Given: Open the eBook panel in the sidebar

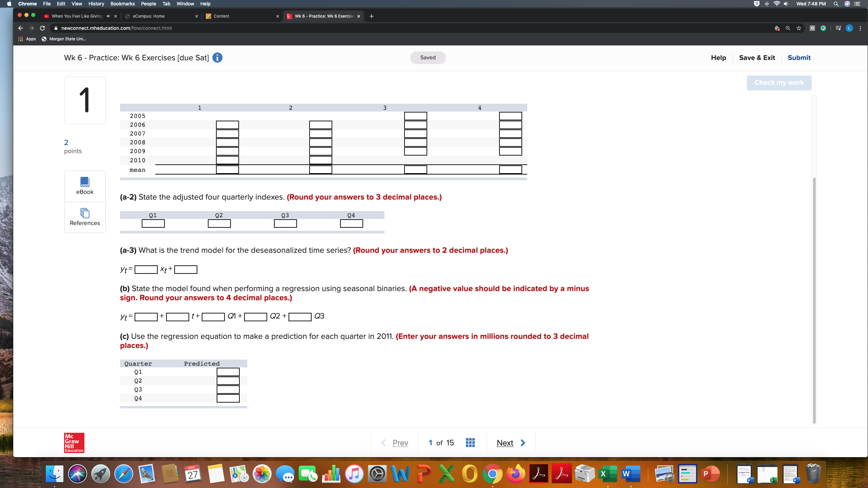Looking at the screenshot, I should (84, 186).
